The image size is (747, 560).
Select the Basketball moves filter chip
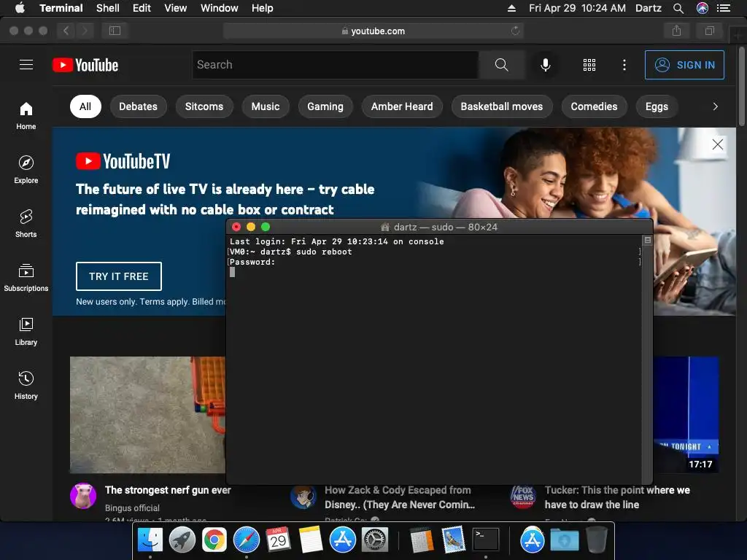pos(502,106)
